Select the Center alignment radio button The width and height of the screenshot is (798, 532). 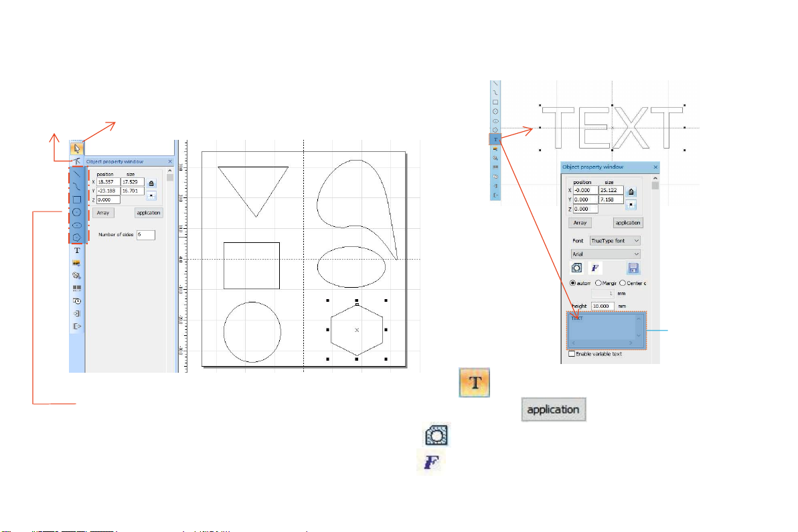[623, 283]
